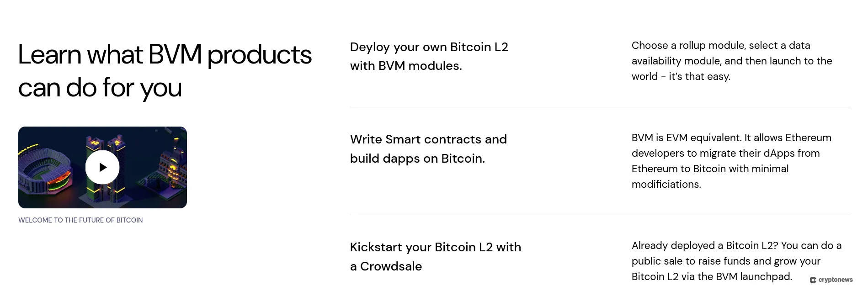Screen dimensions: 868x297
Task: Click 'WELCOME TO THE FUTURE OF BITCOIN' caption
Action: coord(80,220)
